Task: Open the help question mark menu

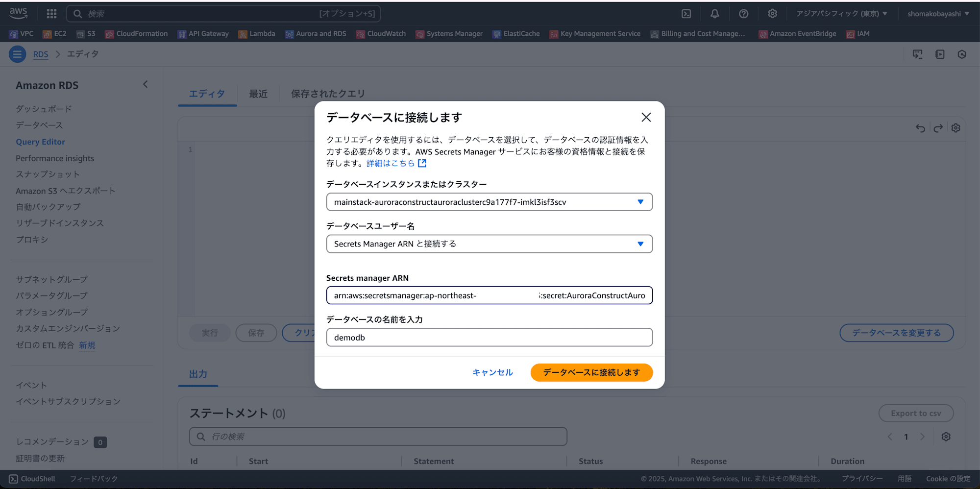Action: point(744,14)
